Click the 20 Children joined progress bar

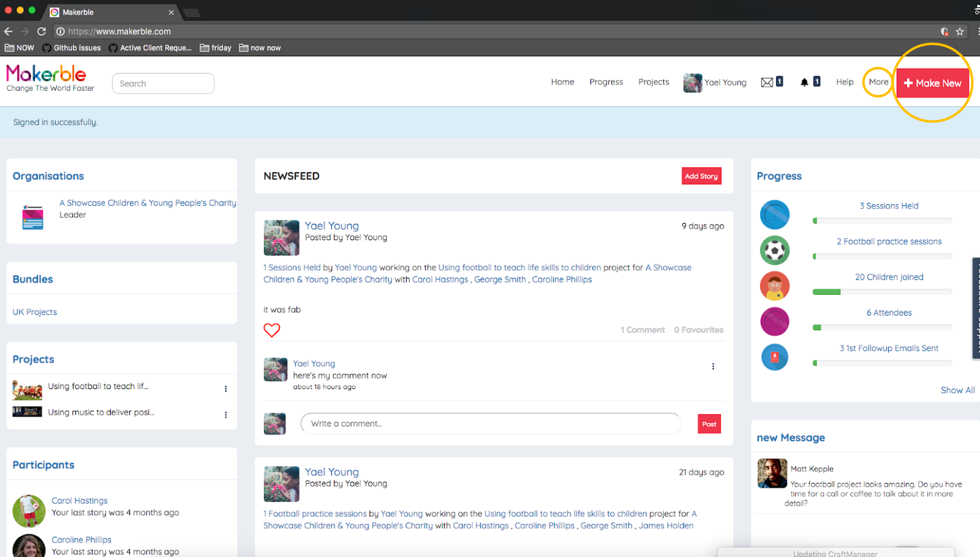pos(882,292)
